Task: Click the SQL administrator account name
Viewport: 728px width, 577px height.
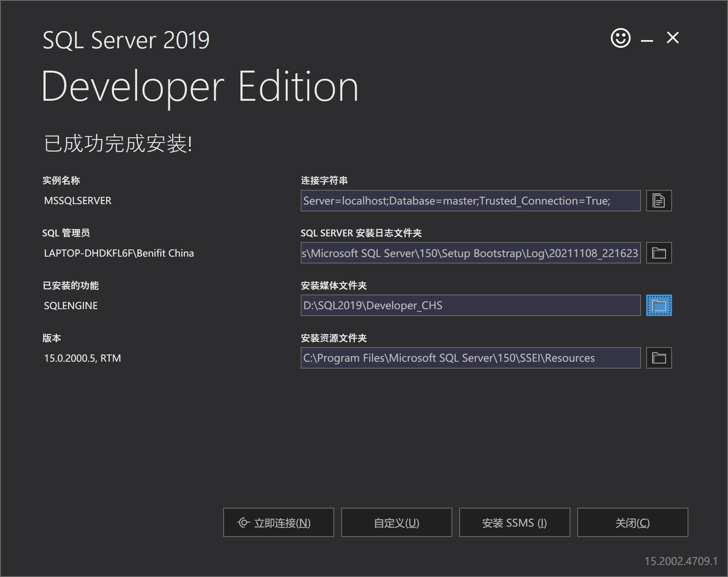Action: click(x=119, y=253)
